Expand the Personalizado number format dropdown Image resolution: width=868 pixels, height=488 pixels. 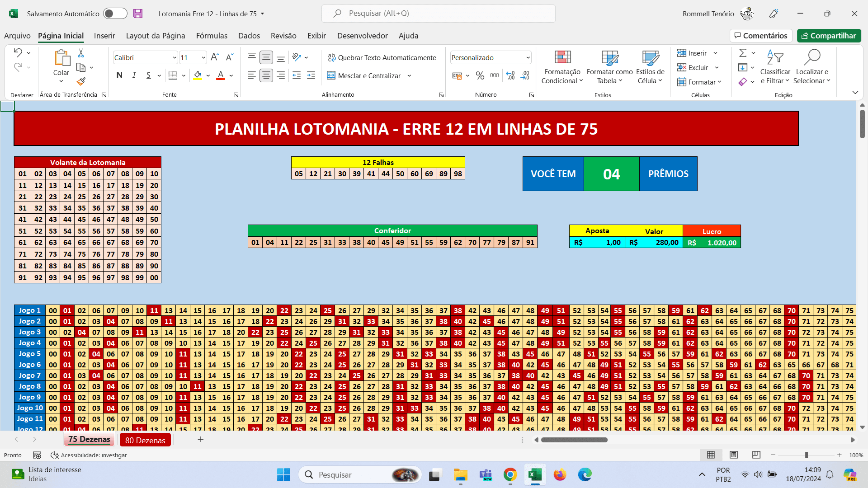[528, 57]
